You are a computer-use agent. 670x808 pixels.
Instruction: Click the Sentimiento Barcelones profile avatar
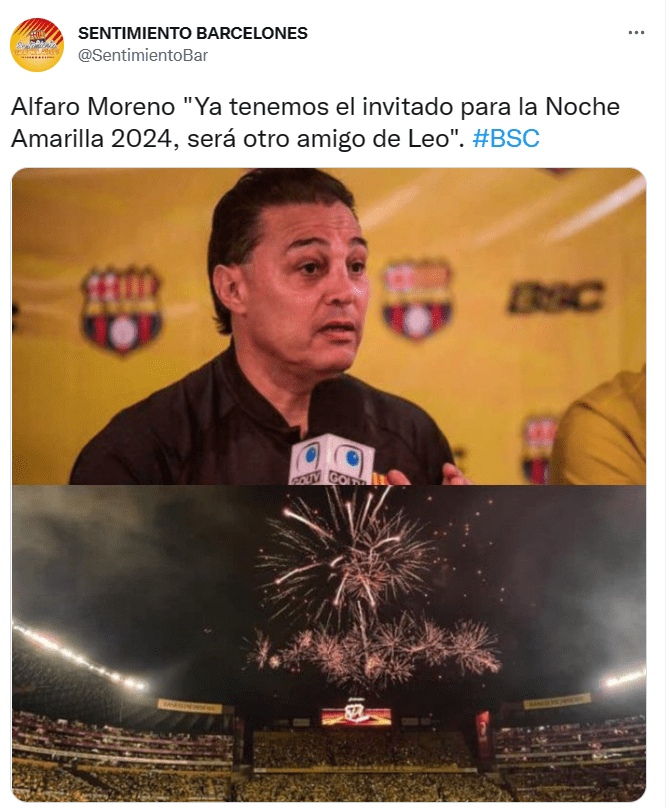[37, 44]
